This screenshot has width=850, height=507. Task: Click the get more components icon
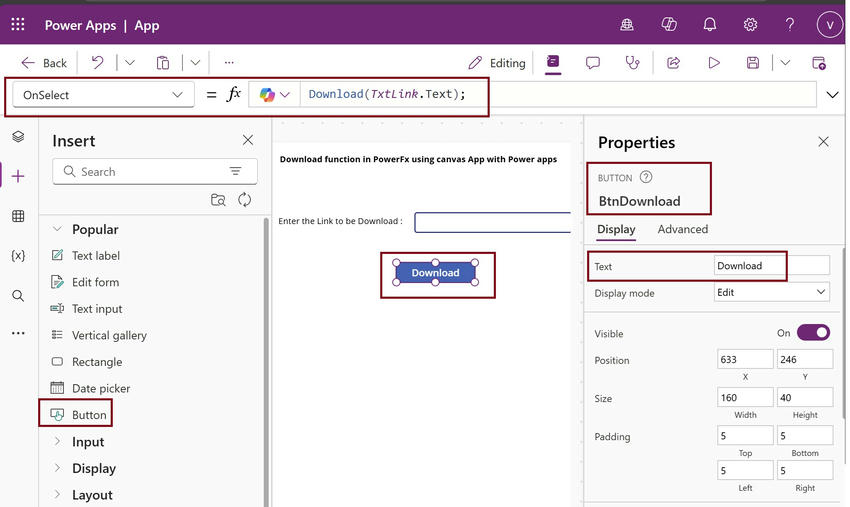218,200
